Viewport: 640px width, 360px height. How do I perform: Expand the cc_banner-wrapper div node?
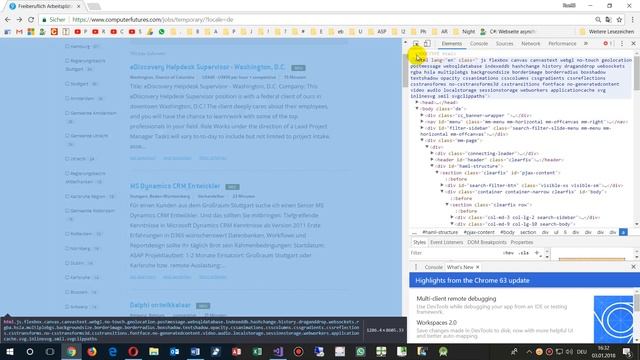pos(422,116)
